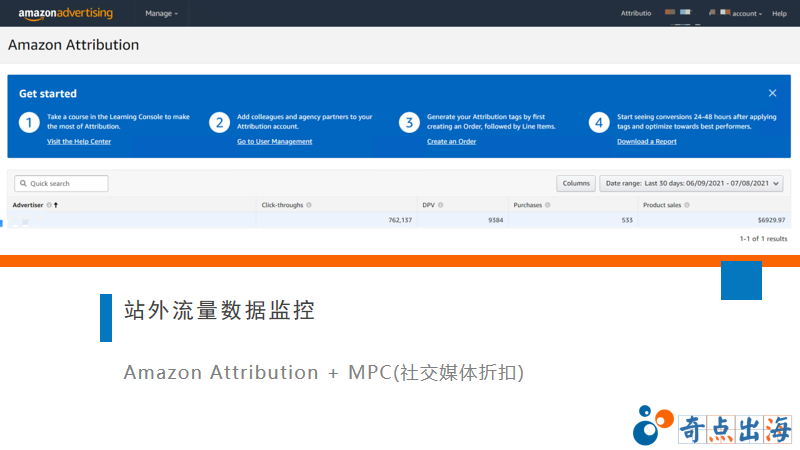
Task: Open the Date range dropdown
Action: pos(691,183)
